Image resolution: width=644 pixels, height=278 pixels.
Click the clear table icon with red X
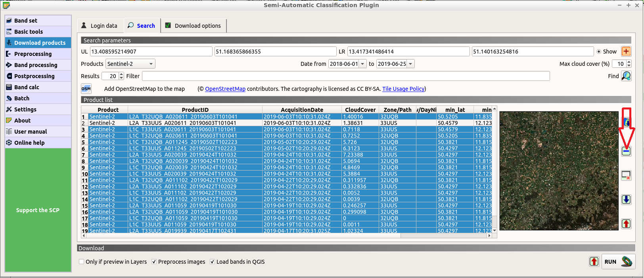(626, 175)
